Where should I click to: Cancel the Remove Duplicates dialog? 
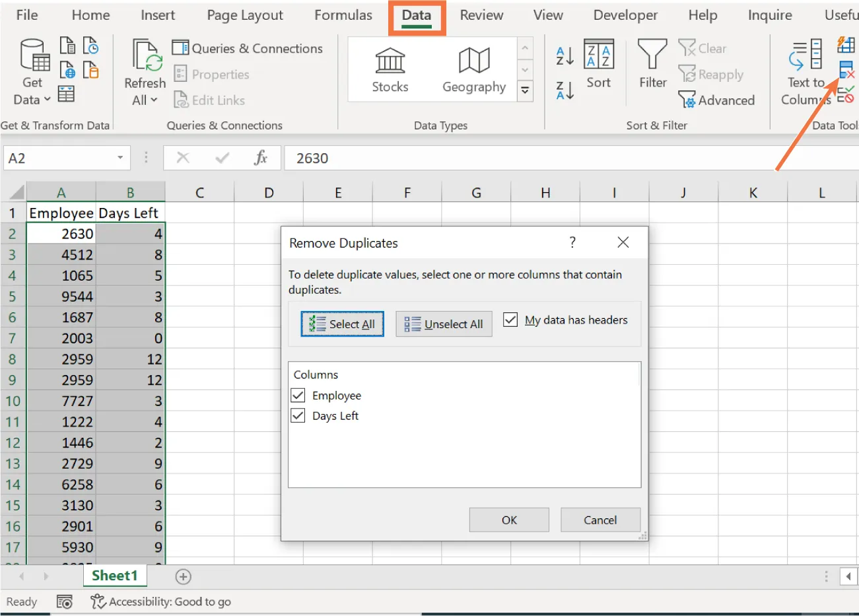coord(600,520)
